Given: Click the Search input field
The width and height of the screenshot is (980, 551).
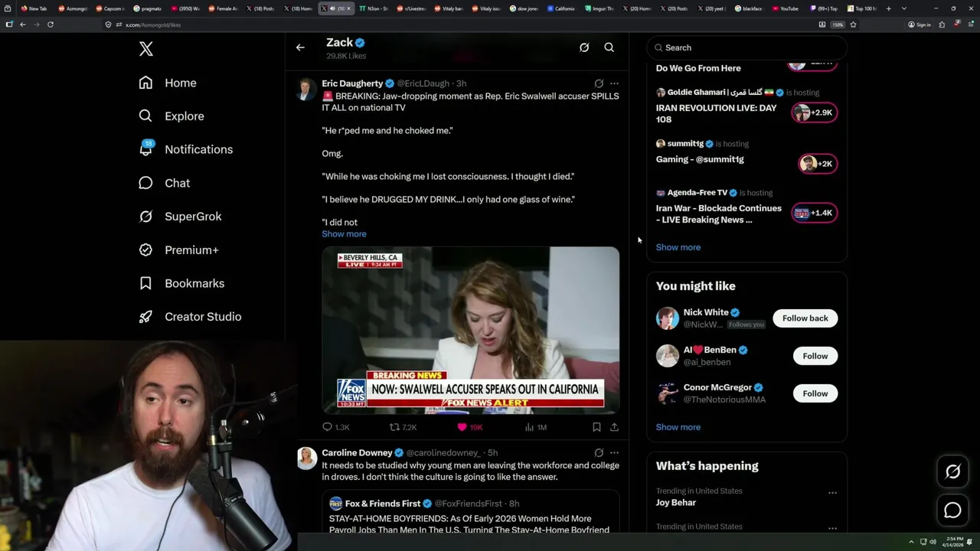Looking at the screenshot, I should pos(746,47).
